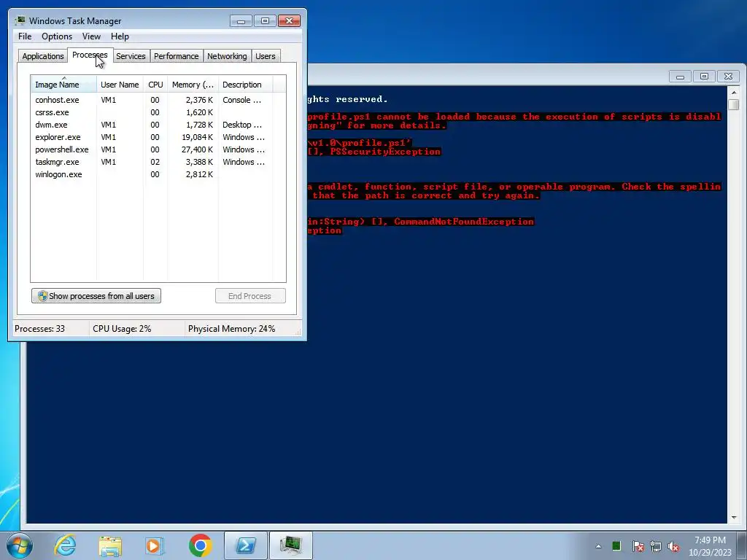
Task: Click the Desktop description of dwm.exe
Action: tap(242, 125)
